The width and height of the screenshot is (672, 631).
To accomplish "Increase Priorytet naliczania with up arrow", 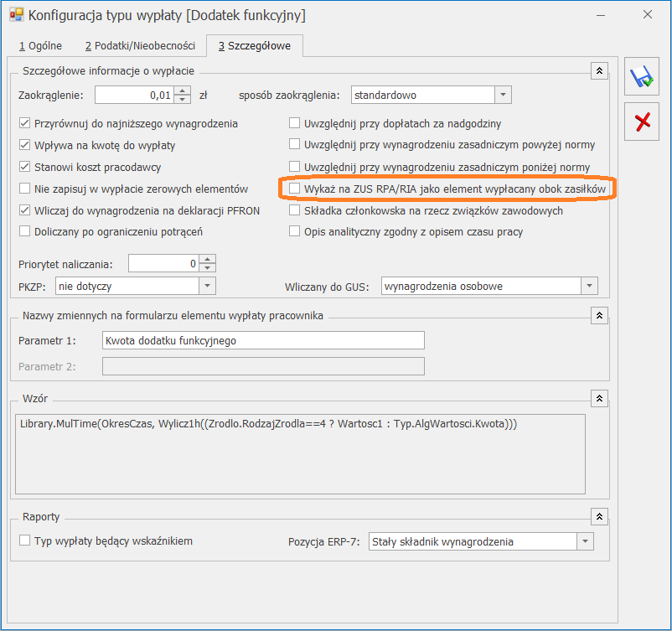I will (x=208, y=259).
